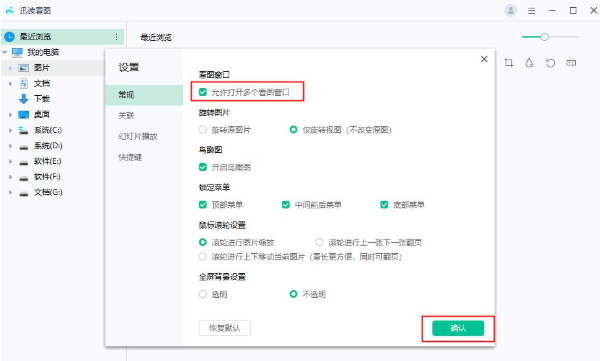The height and width of the screenshot is (361, 600).
Task: Click the three-dot options beside 最近浏览
Action: pos(116,37)
